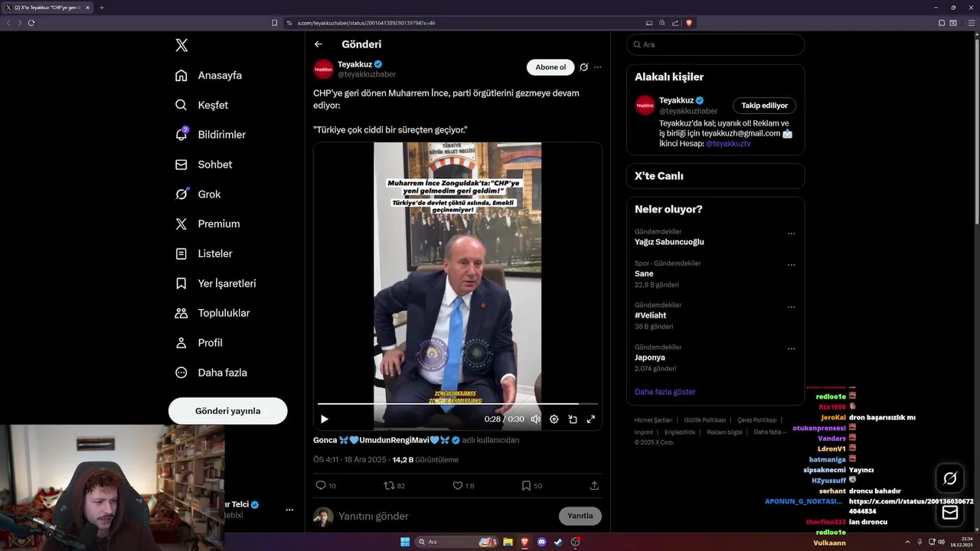This screenshot has height=551, width=980.
Task: Bookmark the post with icon showing 50
Action: point(531,485)
